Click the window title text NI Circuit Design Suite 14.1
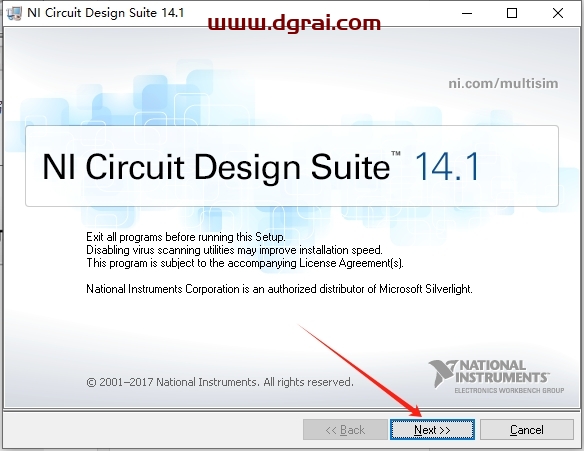Image resolution: width=584 pixels, height=451 pixels. [106, 13]
